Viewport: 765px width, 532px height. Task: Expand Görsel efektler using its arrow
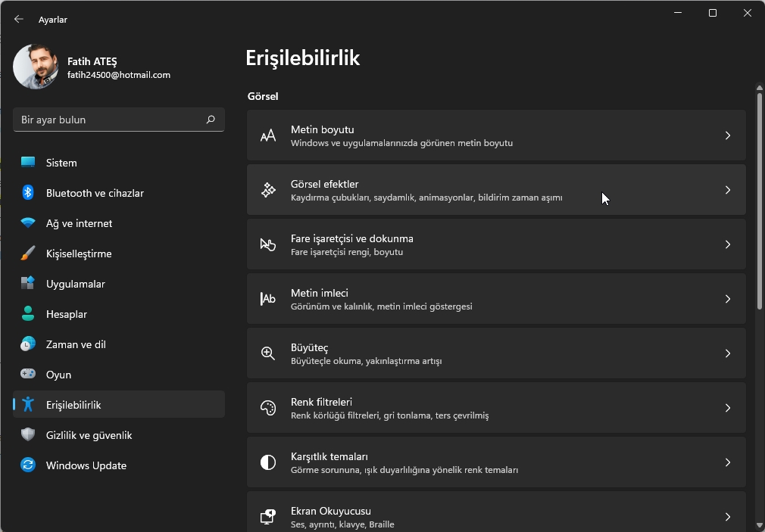click(727, 190)
